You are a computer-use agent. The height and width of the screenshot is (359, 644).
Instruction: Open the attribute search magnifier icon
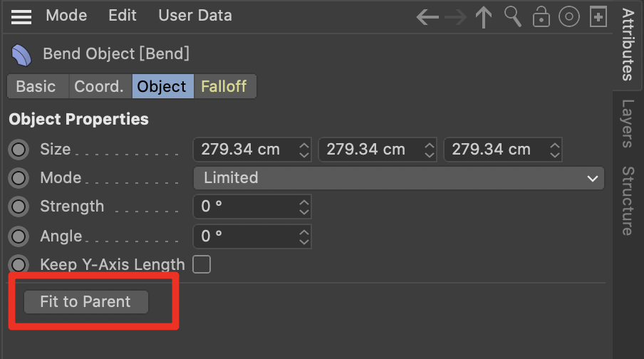pyautogui.click(x=512, y=16)
